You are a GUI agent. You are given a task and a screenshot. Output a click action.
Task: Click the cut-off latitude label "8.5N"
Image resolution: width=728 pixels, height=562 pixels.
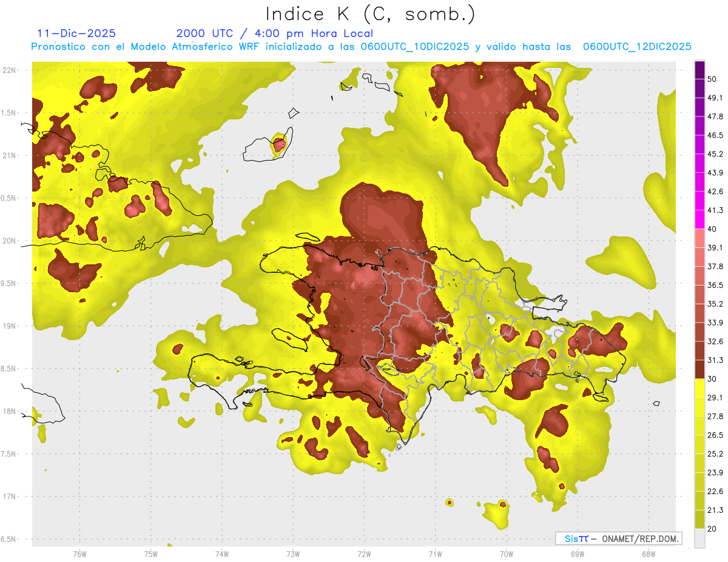tap(8, 369)
